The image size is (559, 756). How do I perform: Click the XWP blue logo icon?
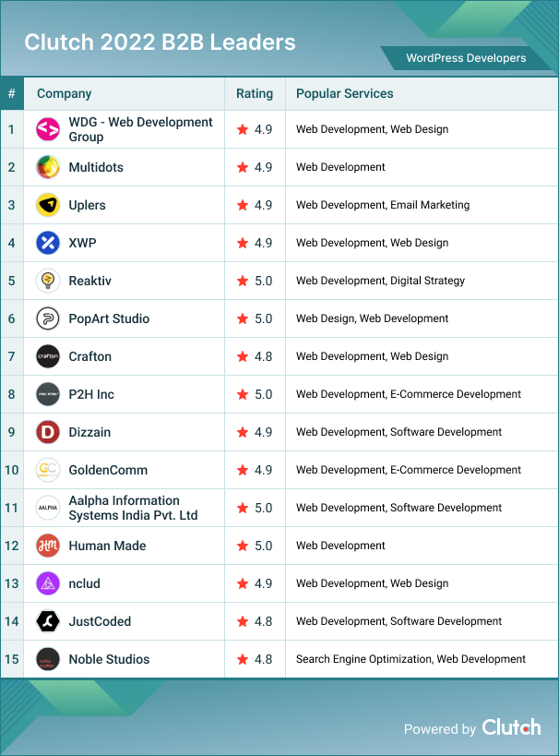tap(48, 243)
